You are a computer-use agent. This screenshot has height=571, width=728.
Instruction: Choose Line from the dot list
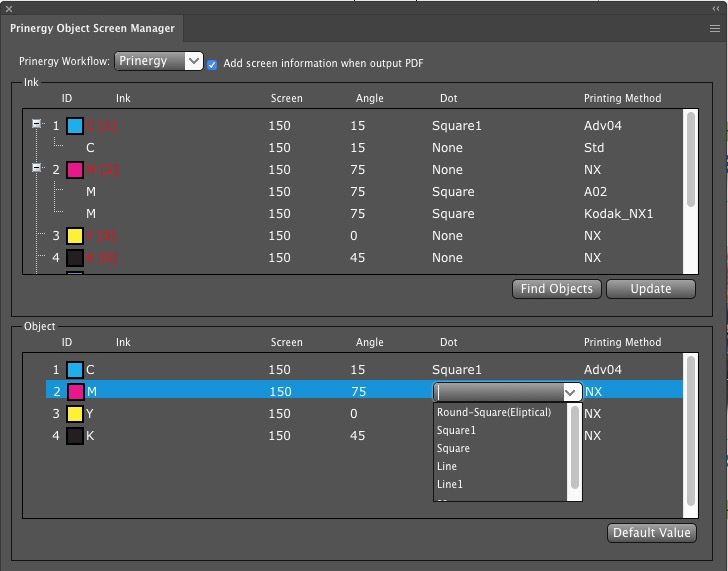click(x=447, y=466)
